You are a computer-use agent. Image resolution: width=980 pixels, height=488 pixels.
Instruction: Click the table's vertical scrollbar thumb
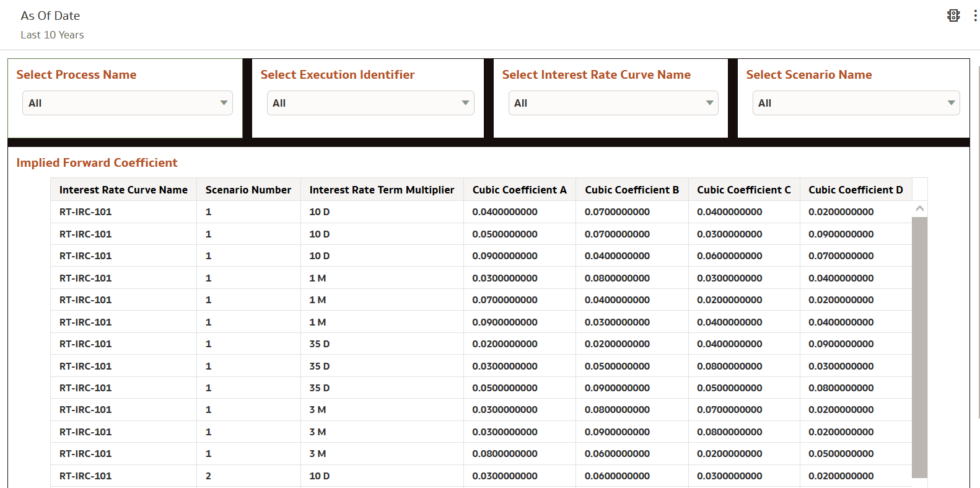[x=920, y=347]
